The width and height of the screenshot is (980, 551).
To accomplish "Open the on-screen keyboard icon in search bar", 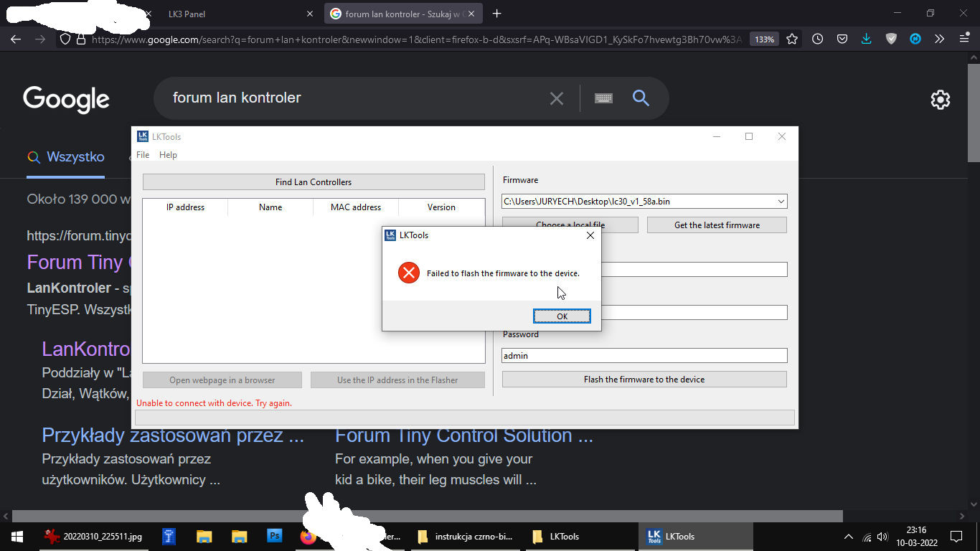I will pyautogui.click(x=603, y=98).
